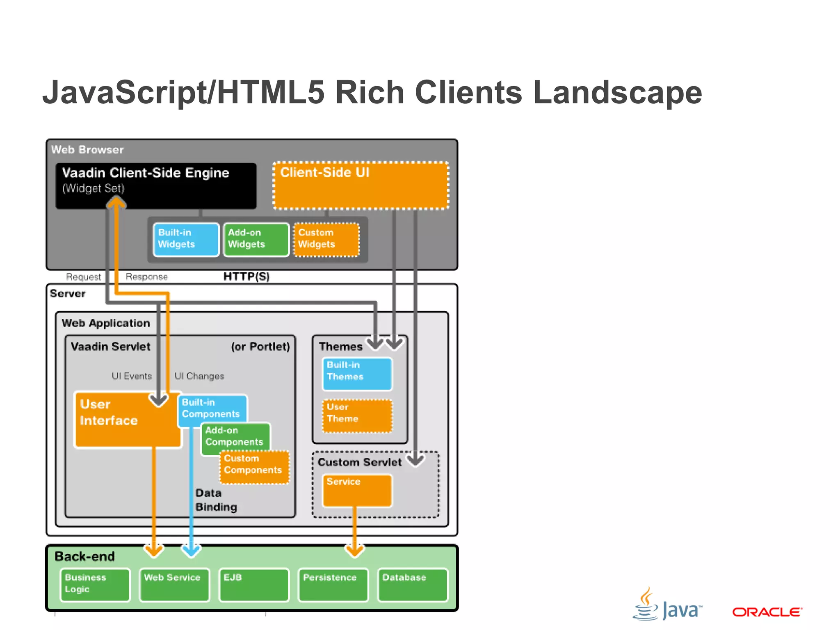Click the Persistence back-end box

coord(333,585)
